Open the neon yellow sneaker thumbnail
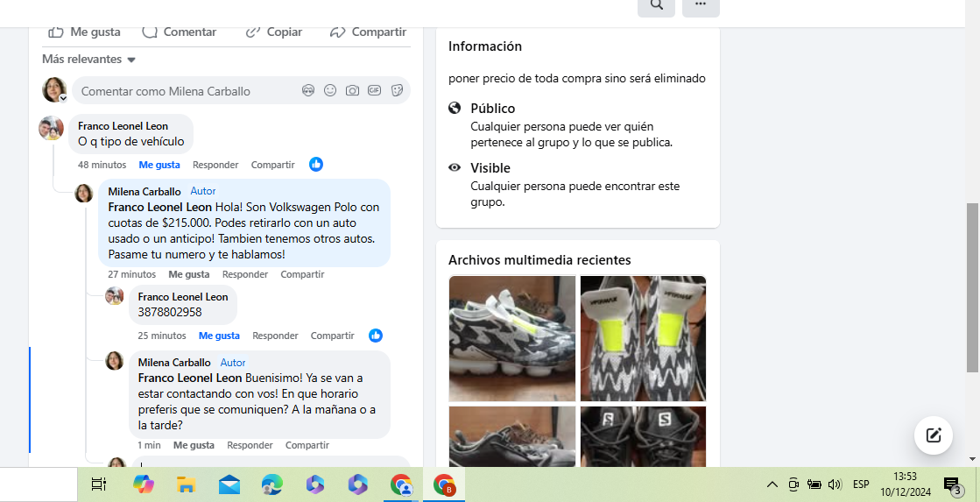 [x=643, y=338]
